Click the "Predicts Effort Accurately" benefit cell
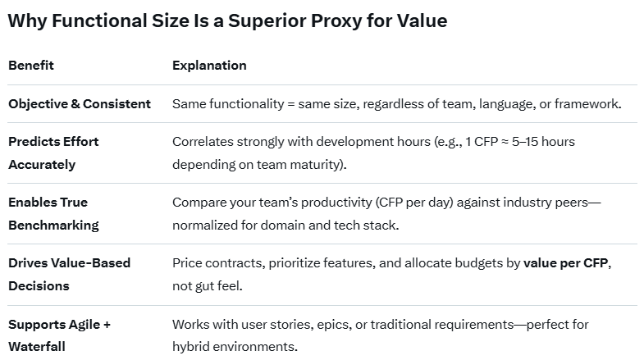 point(53,153)
